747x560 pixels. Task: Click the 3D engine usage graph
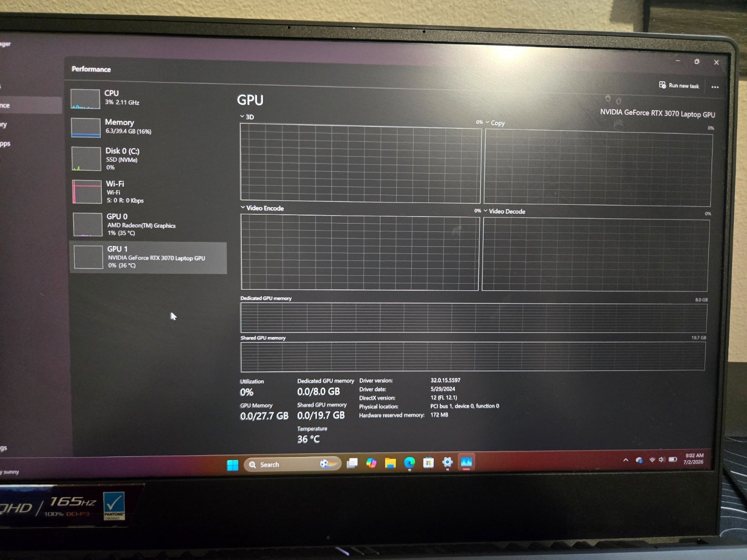[x=360, y=163]
